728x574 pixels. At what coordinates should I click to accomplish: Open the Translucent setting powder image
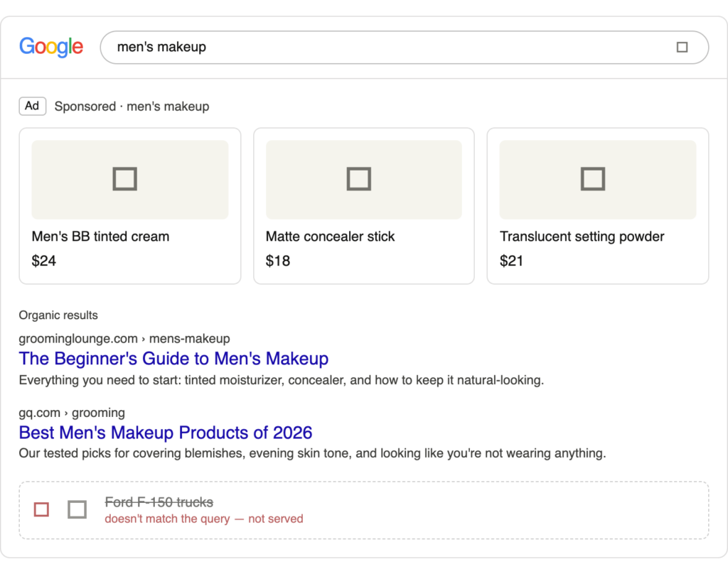[x=598, y=180]
